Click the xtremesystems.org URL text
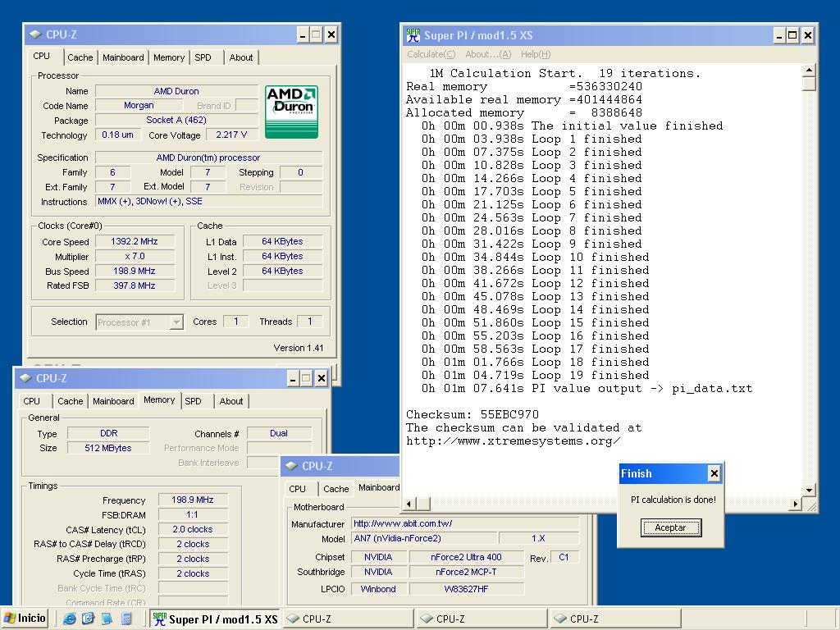Image resolution: width=840 pixels, height=630 pixels. pyautogui.click(x=514, y=441)
